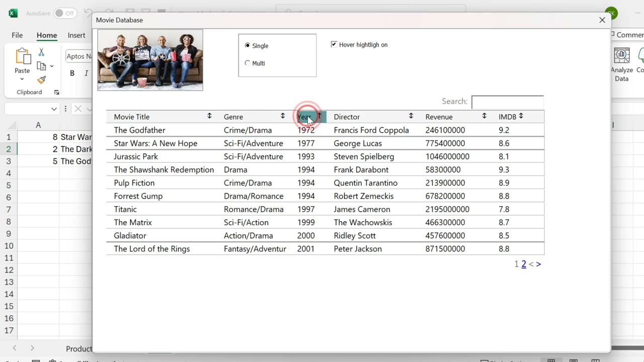This screenshot has height=362, width=644.
Task: Click the Comments button in Excel
Action: (x=627, y=35)
